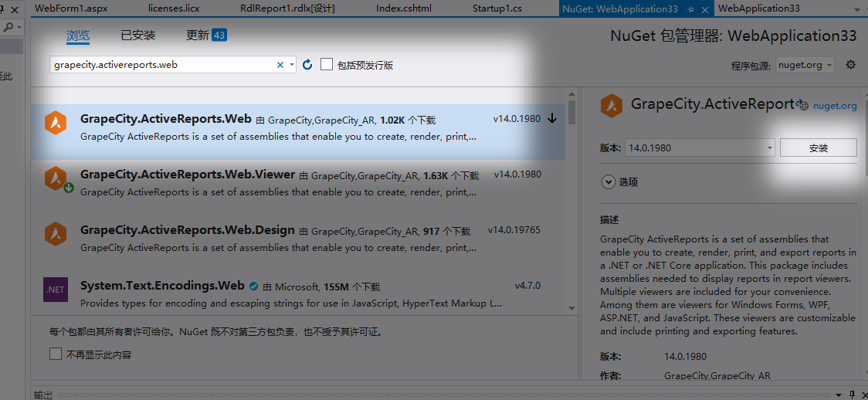Image resolution: width=868 pixels, height=400 pixels.
Task: Select the System.Text.Encodings.Web package
Action: (298, 292)
